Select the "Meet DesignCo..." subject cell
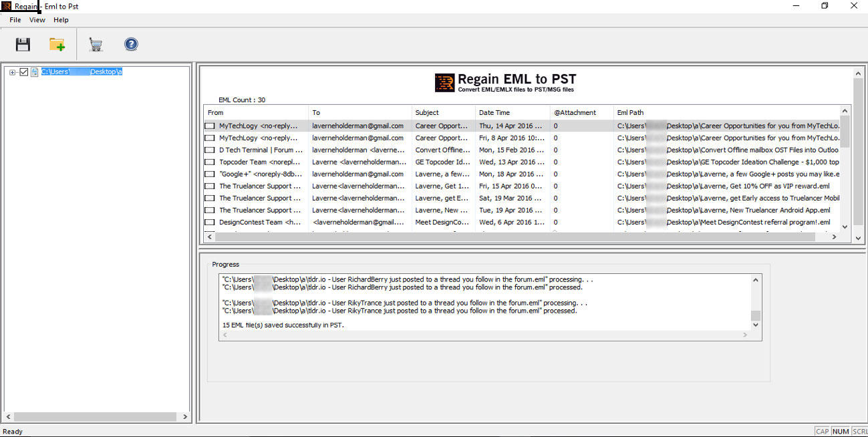The height and width of the screenshot is (437, 868). 442,222
